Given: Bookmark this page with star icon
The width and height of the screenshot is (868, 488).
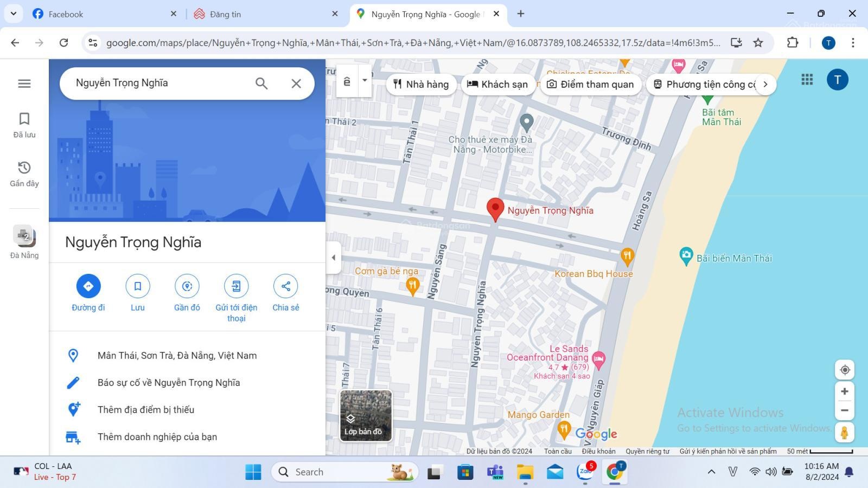Looking at the screenshot, I should (x=758, y=43).
